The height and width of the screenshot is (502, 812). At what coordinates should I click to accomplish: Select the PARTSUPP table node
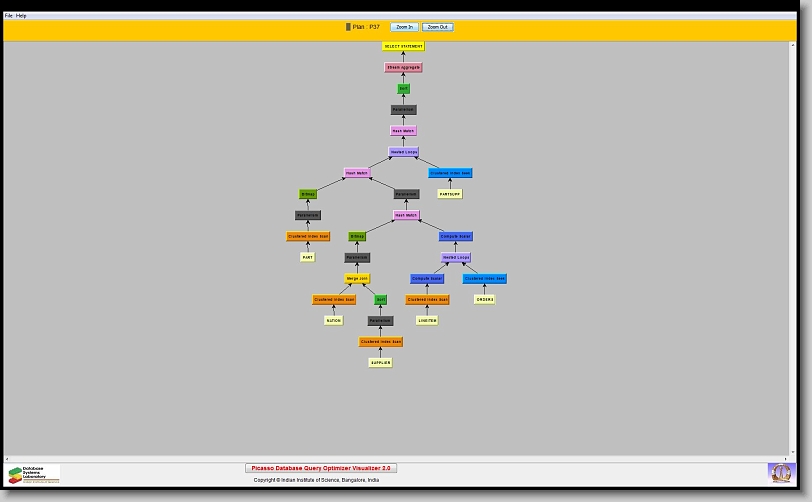tap(450, 194)
